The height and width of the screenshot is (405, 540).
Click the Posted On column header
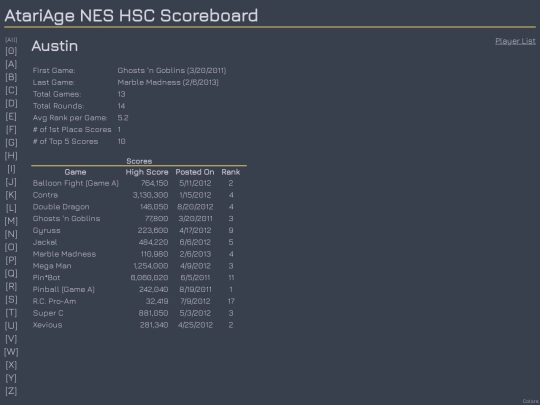coord(195,172)
